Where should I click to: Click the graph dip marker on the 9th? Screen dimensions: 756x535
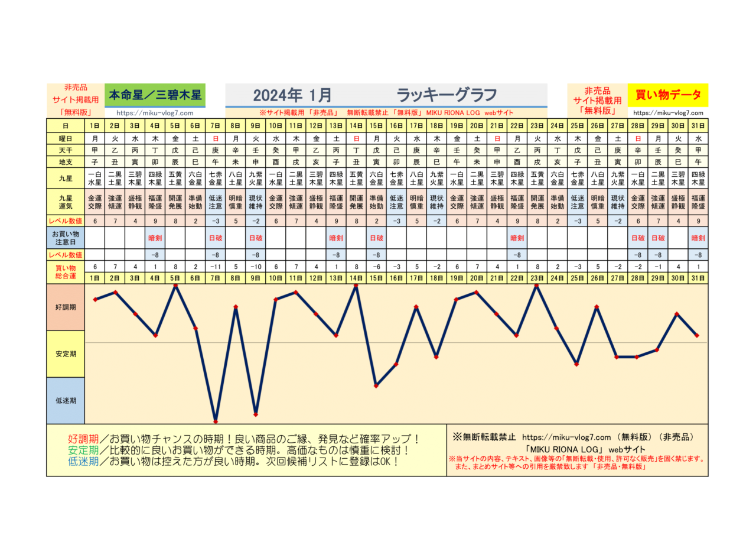click(x=256, y=414)
